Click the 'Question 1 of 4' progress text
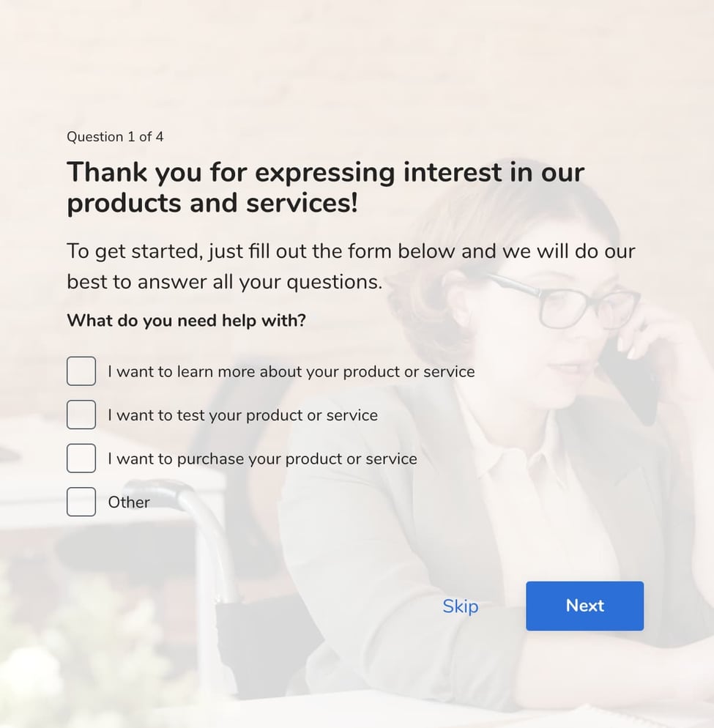The width and height of the screenshot is (714, 728). (115, 137)
